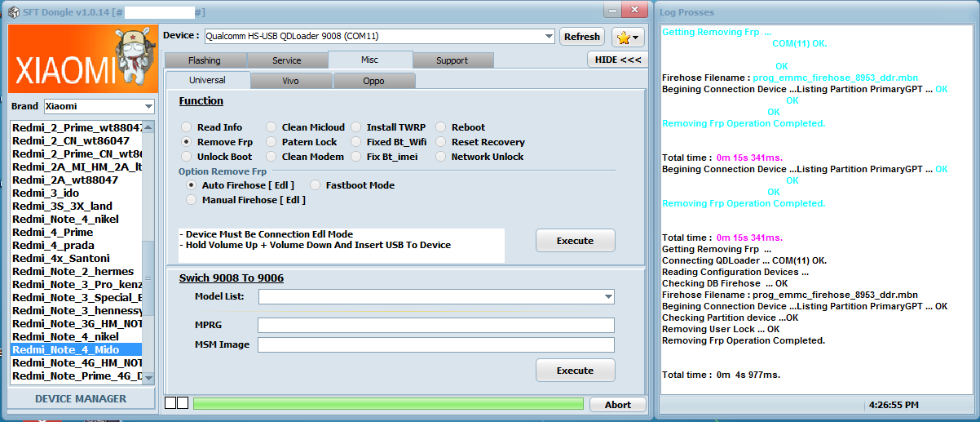Switch to the Support tab
Viewport: 980px width, 422px height.
click(452, 60)
